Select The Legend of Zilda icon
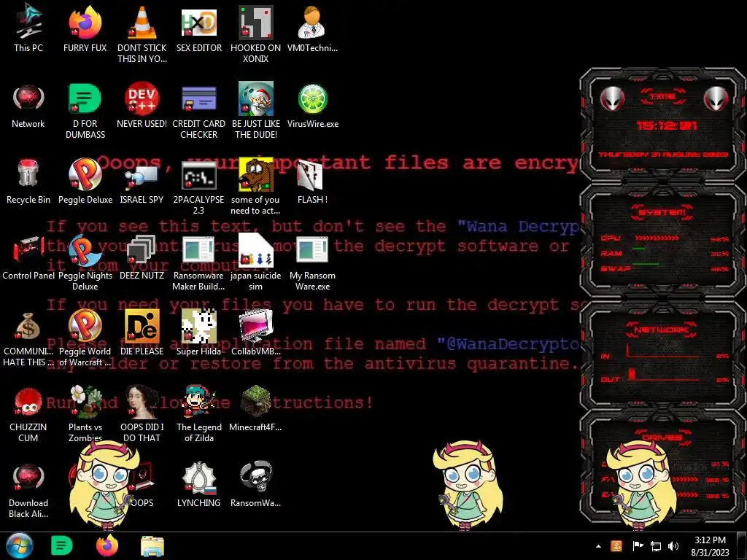 [198, 401]
